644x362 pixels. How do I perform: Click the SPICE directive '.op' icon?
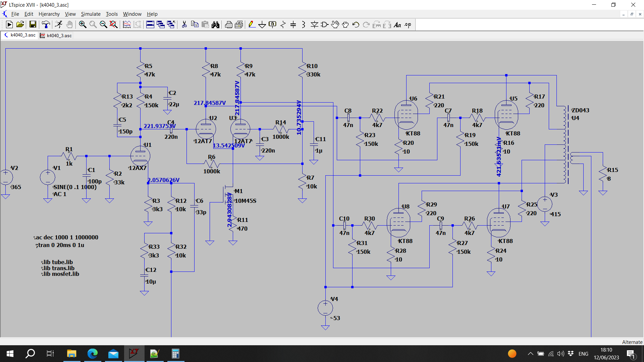[x=408, y=24]
